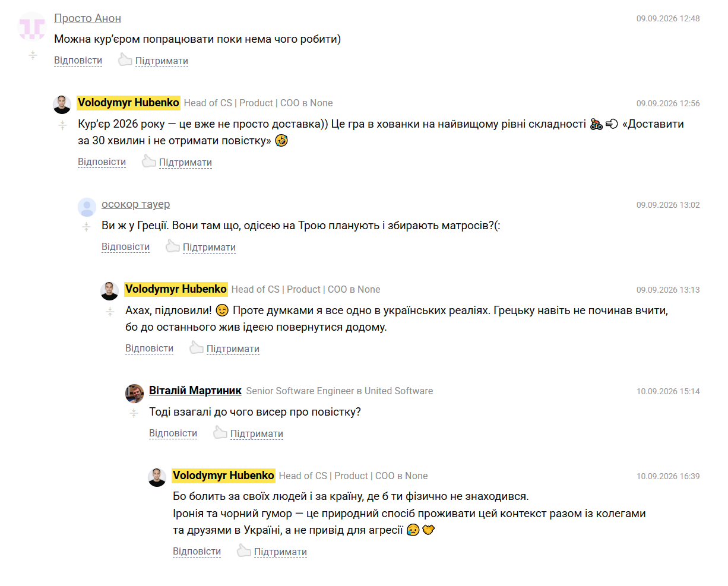Collapse the first Volodymyr Hubenko reply thread
This screenshot has height=586, width=728.
pos(63,125)
